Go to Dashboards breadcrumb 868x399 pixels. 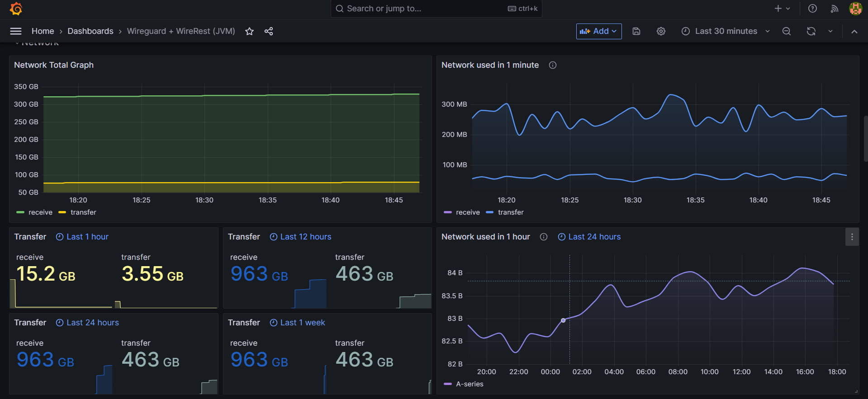tap(90, 31)
